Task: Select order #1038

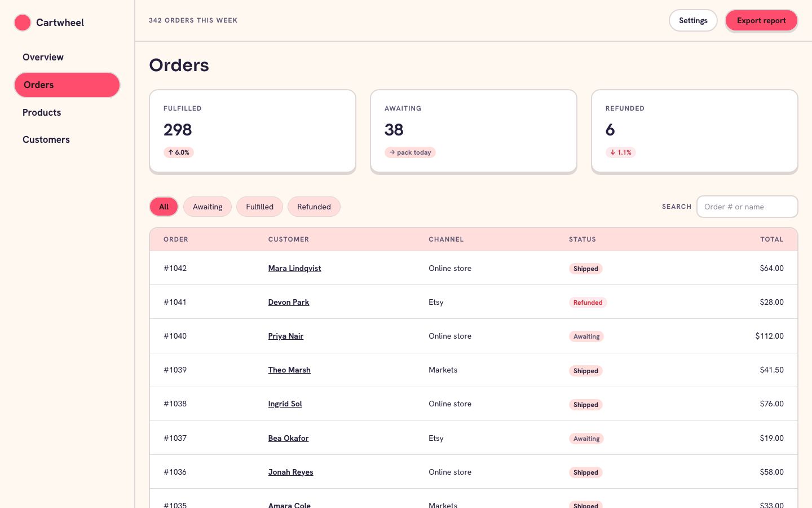Action: coord(175,404)
